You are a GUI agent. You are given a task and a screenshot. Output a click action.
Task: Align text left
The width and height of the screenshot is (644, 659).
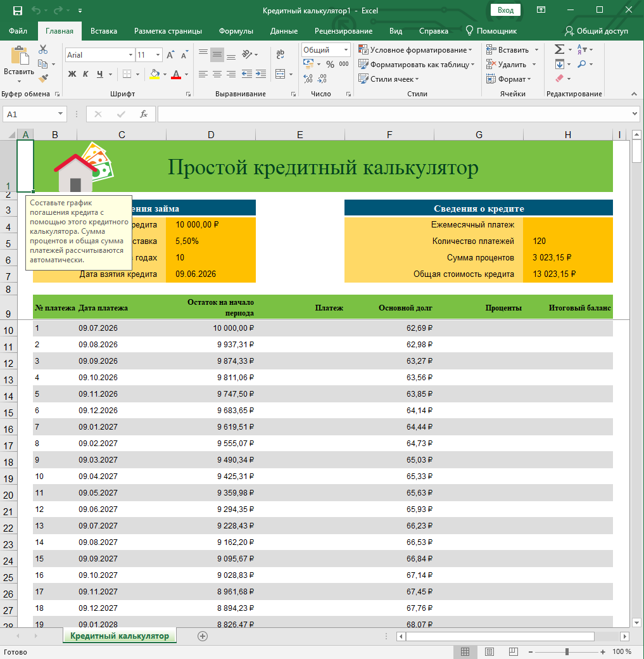pos(203,74)
